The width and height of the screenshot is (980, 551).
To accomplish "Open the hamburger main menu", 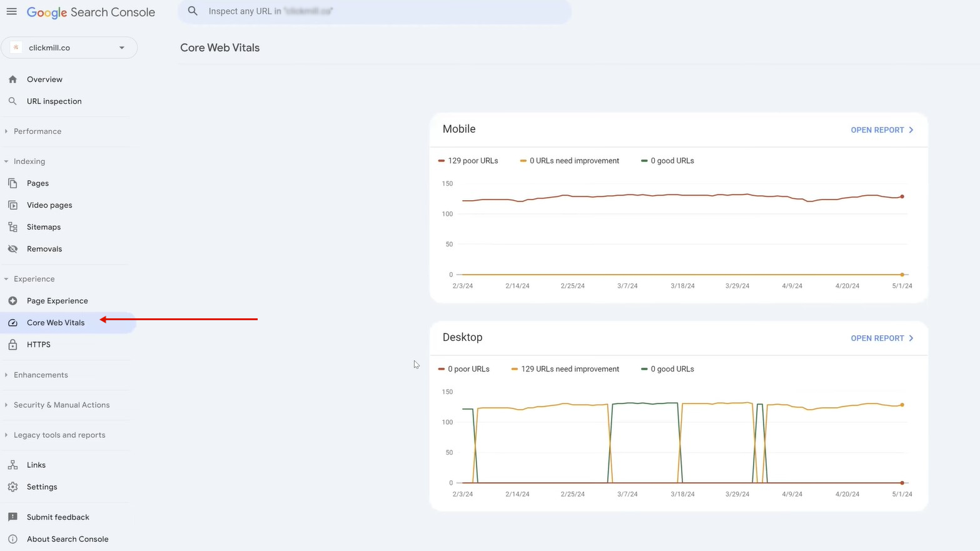I will pos(11,12).
